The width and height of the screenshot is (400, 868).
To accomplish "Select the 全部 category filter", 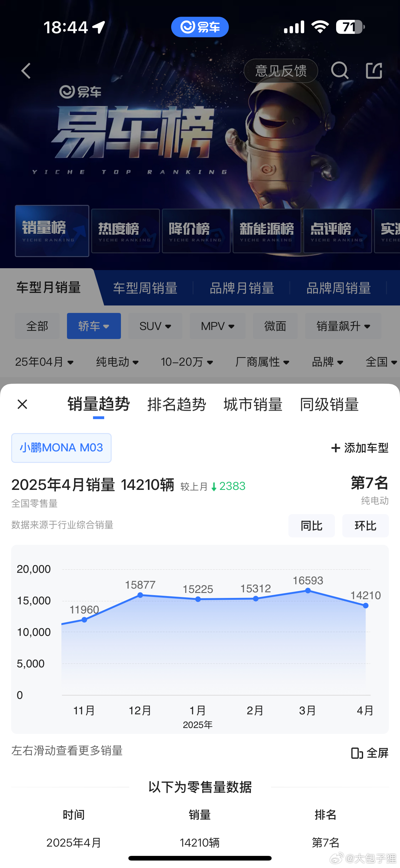I will (37, 326).
